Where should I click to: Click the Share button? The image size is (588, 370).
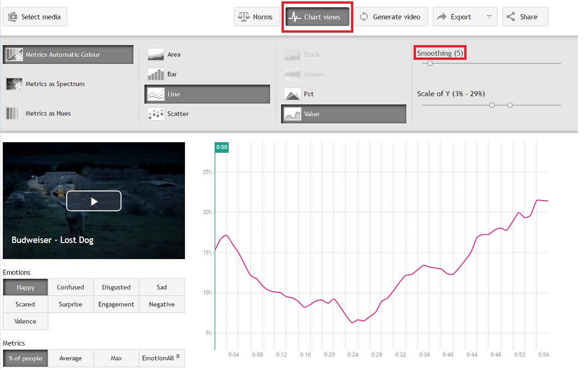pyautogui.click(x=525, y=17)
